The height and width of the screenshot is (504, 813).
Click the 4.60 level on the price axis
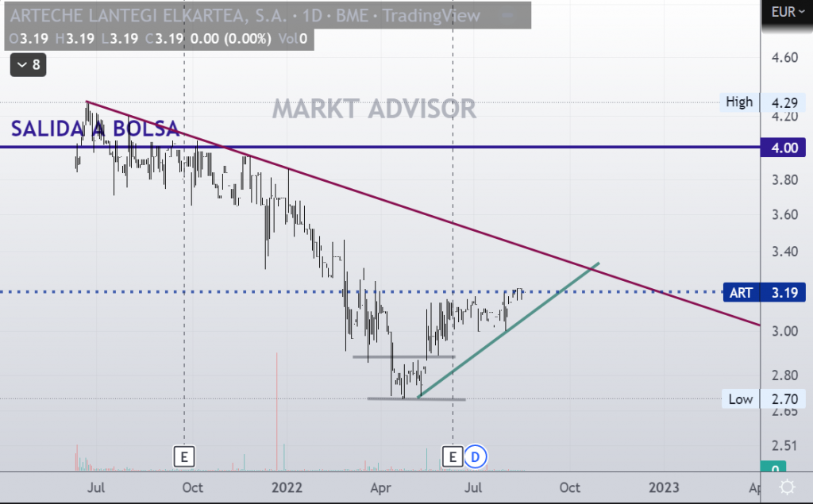[x=783, y=58]
